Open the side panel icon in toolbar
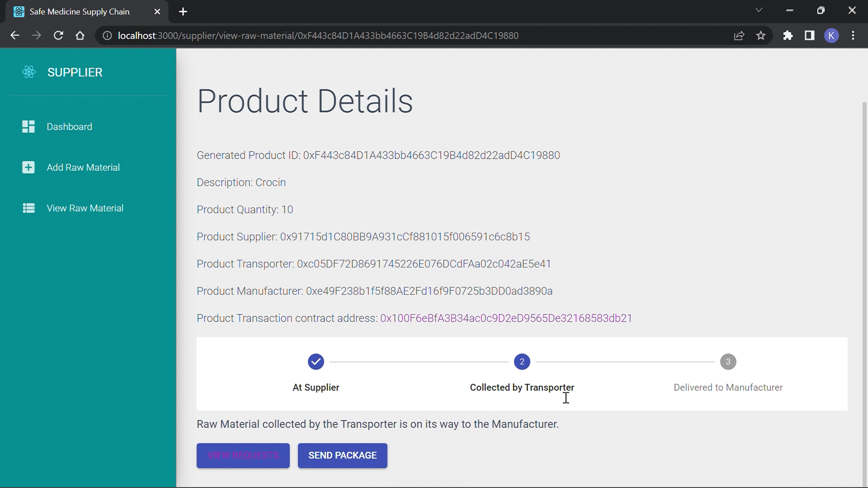 point(810,35)
